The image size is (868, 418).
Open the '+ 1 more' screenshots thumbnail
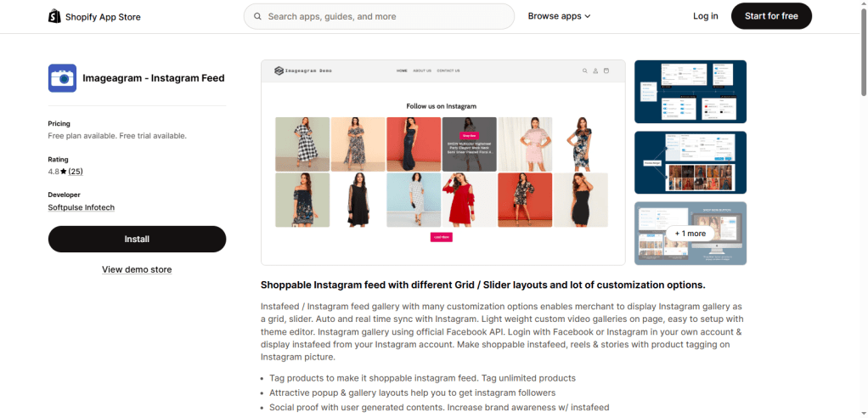click(690, 234)
